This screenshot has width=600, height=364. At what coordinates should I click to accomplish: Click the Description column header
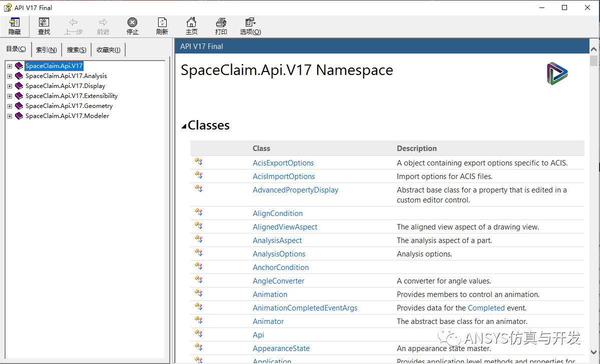[417, 148]
